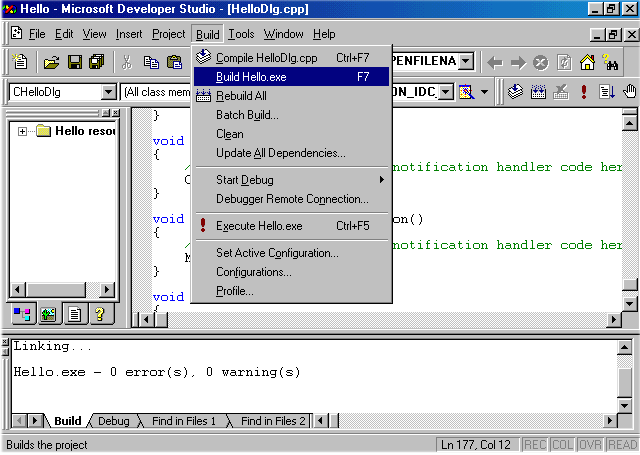Image resolution: width=640 pixels, height=455 pixels.
Task: Switch to ClassView workspace tab icon
Action: (22, 314)
